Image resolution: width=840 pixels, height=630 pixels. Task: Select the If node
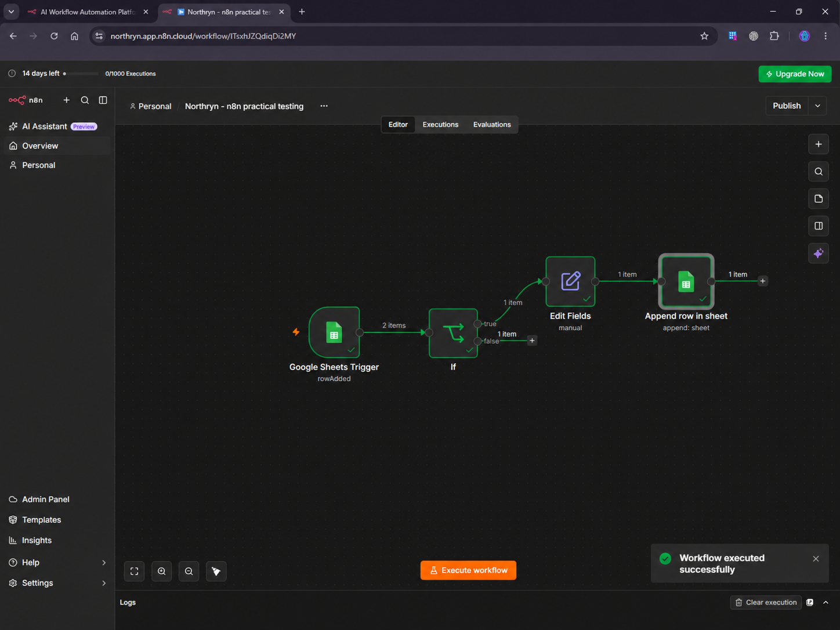click(453, 333)
